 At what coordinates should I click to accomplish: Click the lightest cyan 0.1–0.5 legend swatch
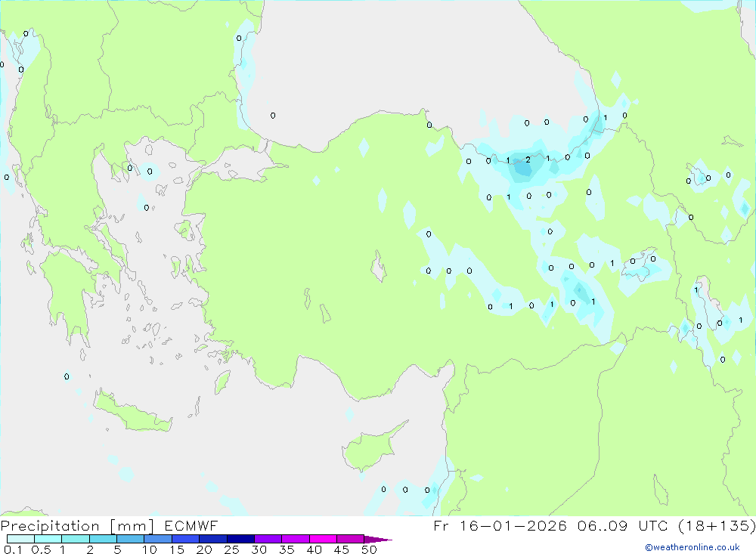click(20, 539)
